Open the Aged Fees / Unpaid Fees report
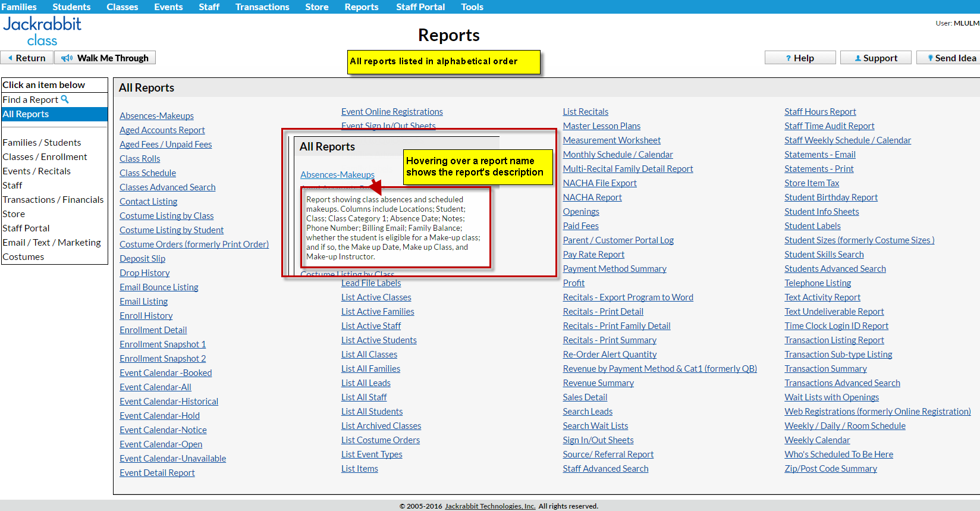The height and width of the screenshot is (511, 980). 165,145
